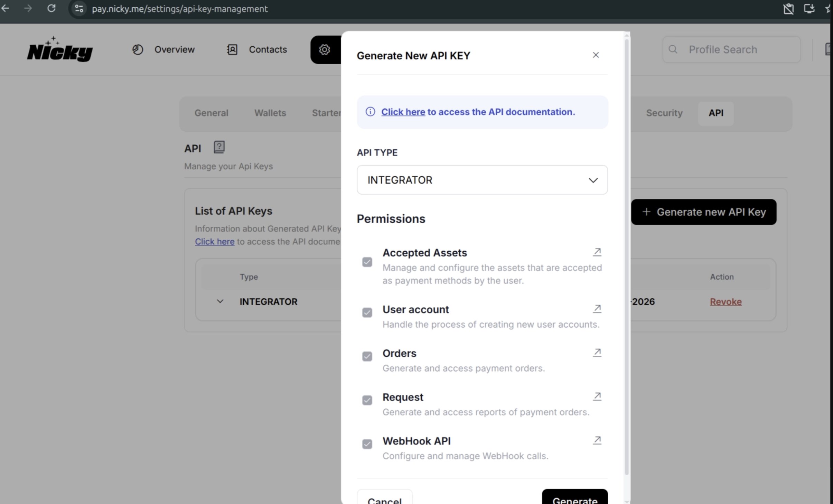833x504 pixels.
Task: Follow Click here link under List of API Keys
Action: pyautogui.click(x=215, y=242)
